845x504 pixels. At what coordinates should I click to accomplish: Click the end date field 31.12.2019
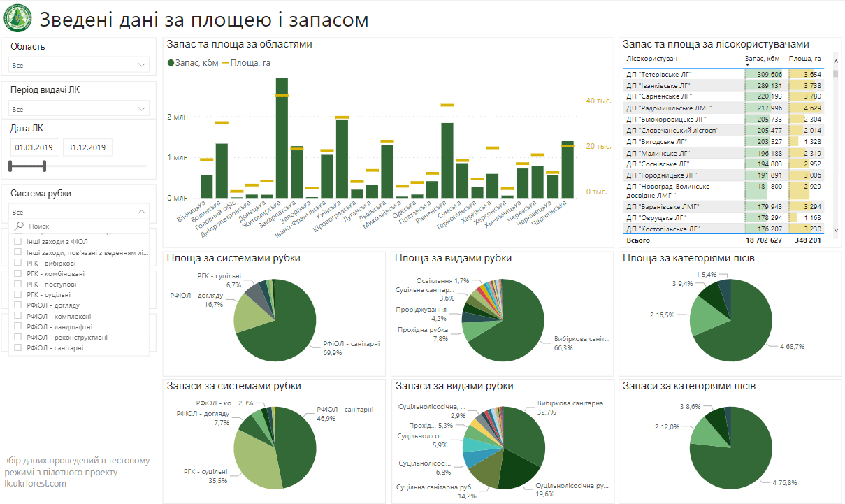(x=87, y=147)
